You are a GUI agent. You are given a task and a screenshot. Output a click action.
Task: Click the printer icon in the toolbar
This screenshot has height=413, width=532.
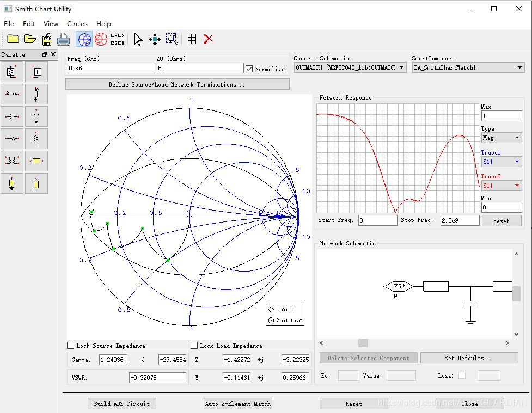click(x=64, y=39)
